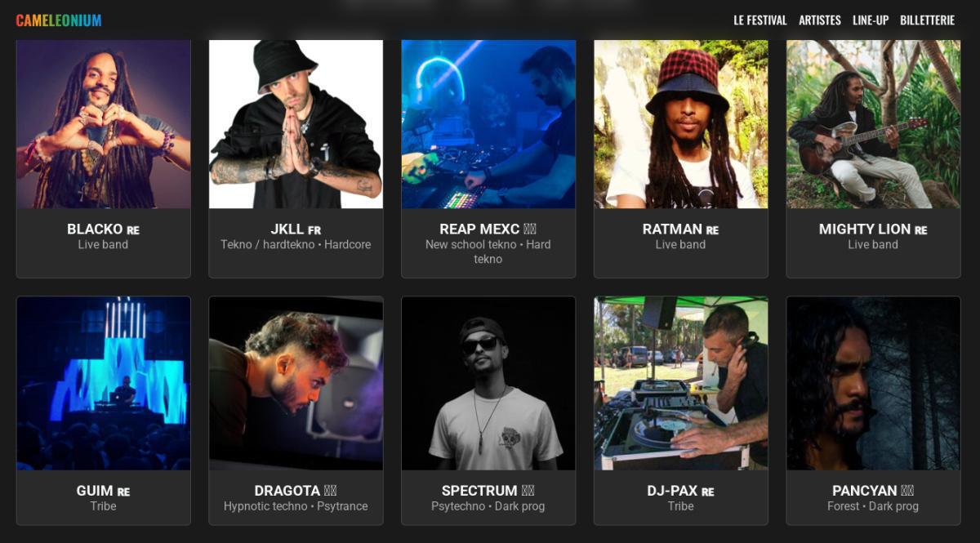This screenshot has height=543, width=980.
Task: Go to the Artistes page
Action: pos(820,20)
